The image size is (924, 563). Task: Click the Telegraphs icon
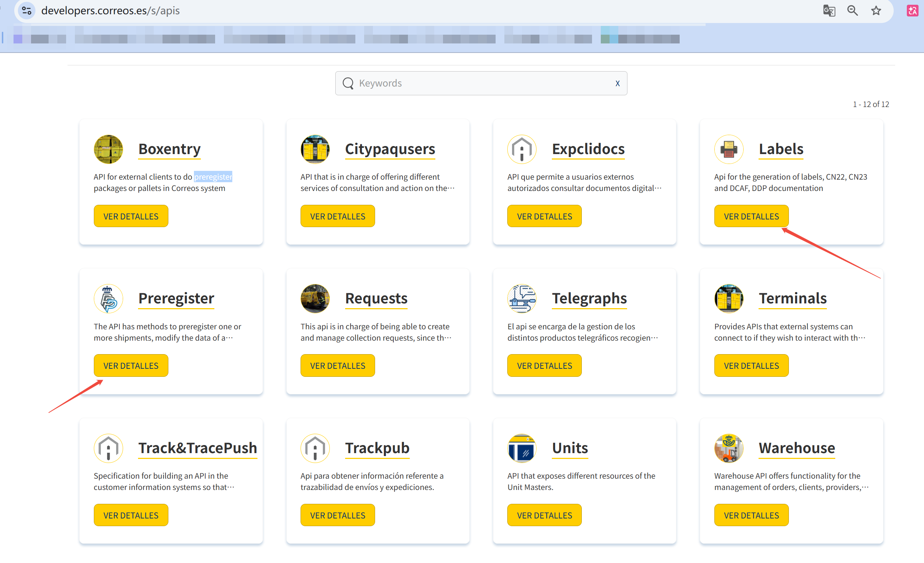(522, 298)
